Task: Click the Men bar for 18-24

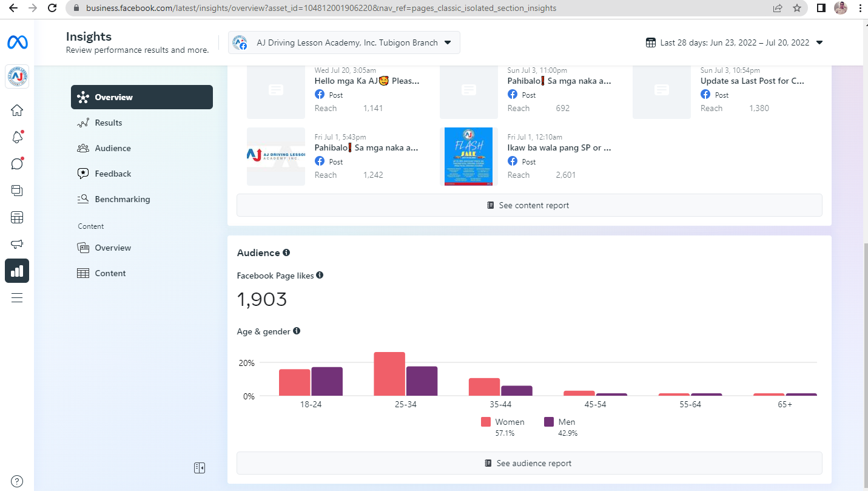Action: [x=327, y=381]
